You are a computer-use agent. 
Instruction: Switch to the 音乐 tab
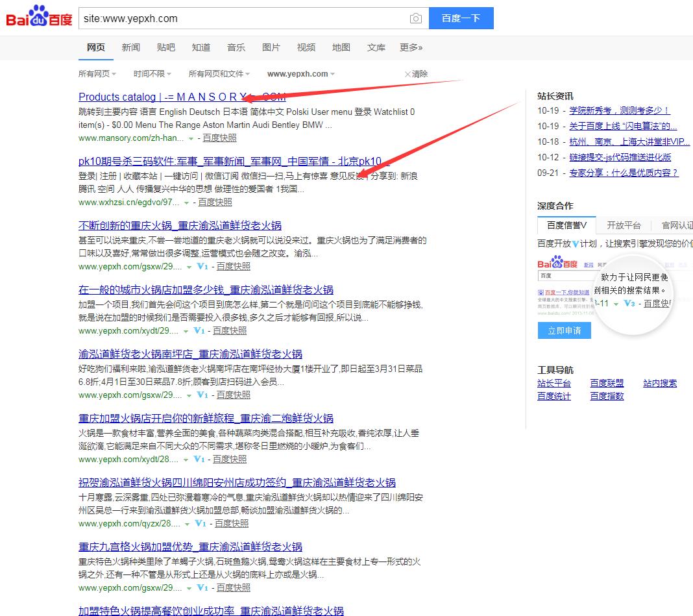tap(236, 47)
